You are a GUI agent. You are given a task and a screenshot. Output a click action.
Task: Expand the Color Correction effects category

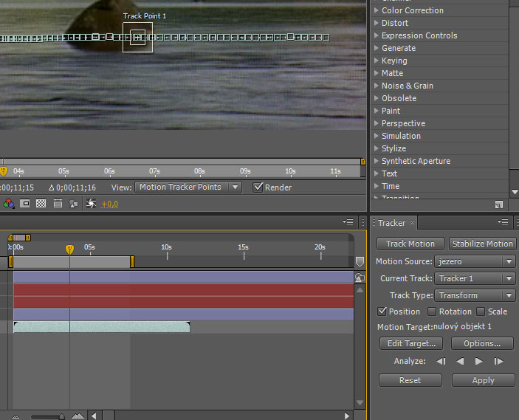click(x=376, y=10)
